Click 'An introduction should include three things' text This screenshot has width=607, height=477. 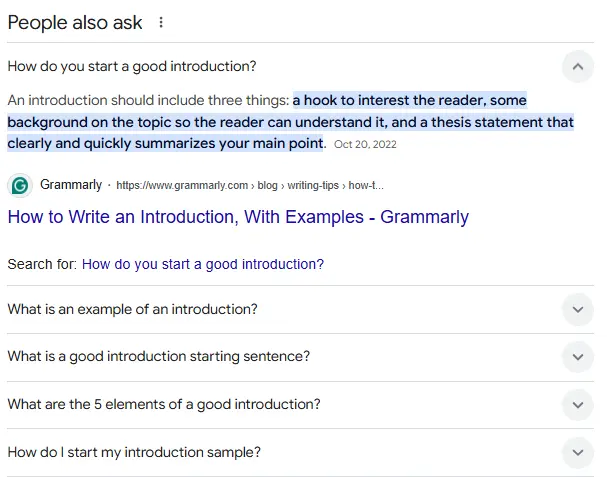pyautogui.click(x=148, y=101)
